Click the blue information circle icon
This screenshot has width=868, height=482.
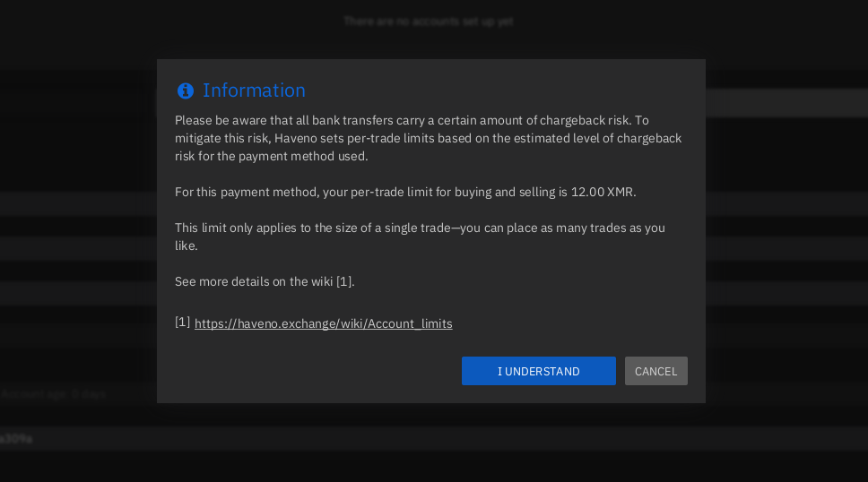pyautogui.click(x=186, y=90)
